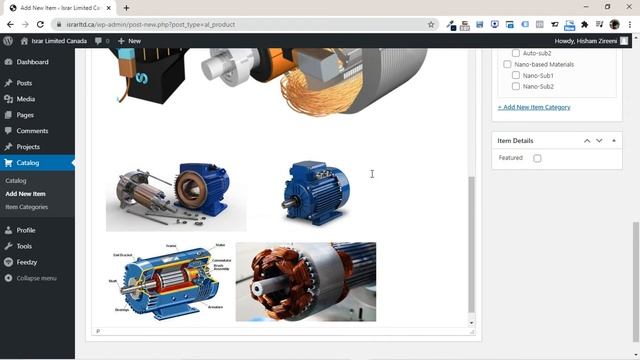Open the Projects menu

click(x=28, y=147)
